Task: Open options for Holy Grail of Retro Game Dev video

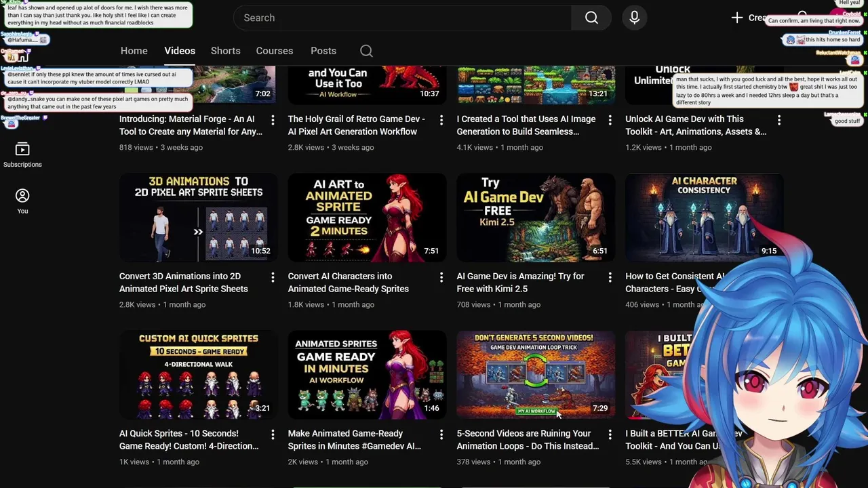Action: pos(441,120)
